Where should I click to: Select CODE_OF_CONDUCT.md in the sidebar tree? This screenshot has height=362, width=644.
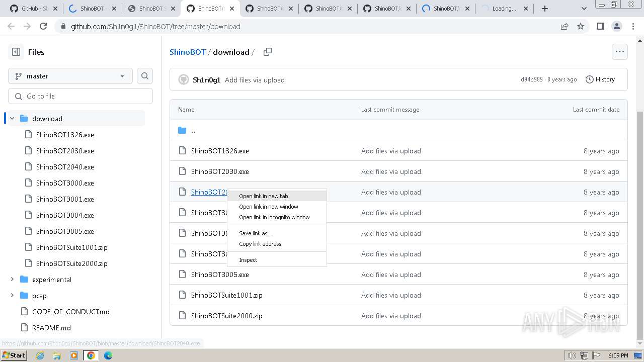71,312
